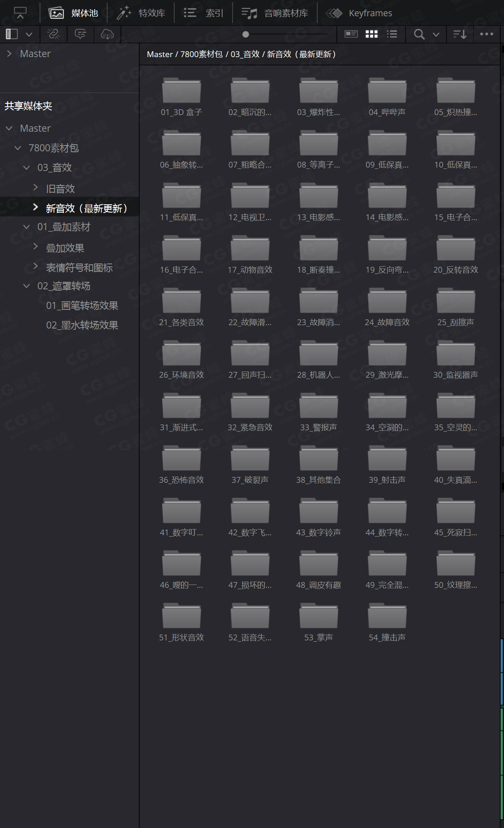The image size is (504, 828).
Task: Open the three-dot options menu
Action: (x=486, y=34)
